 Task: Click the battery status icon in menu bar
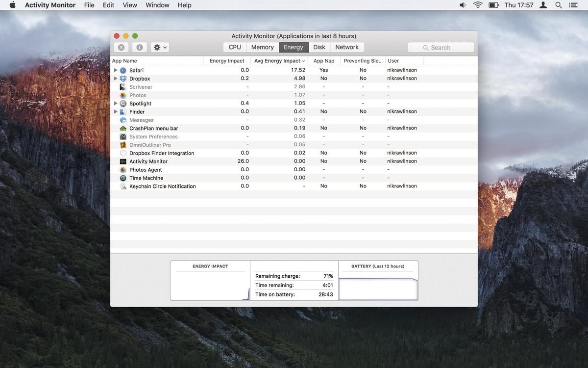click(x=494, y=5)
